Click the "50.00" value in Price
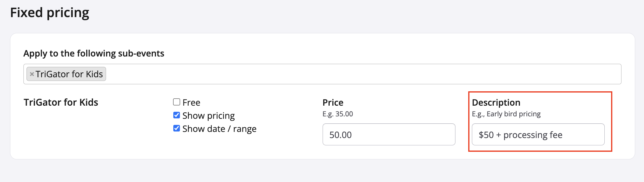Viewport: 644px width, 182px height. tap(341, 135)
